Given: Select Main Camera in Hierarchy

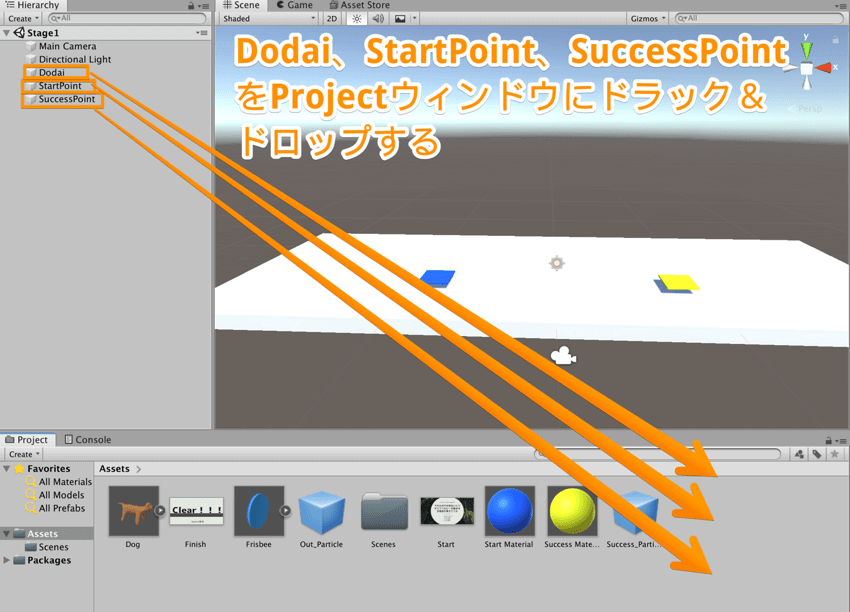Looking at the screenshot, I should coord(67,46).
